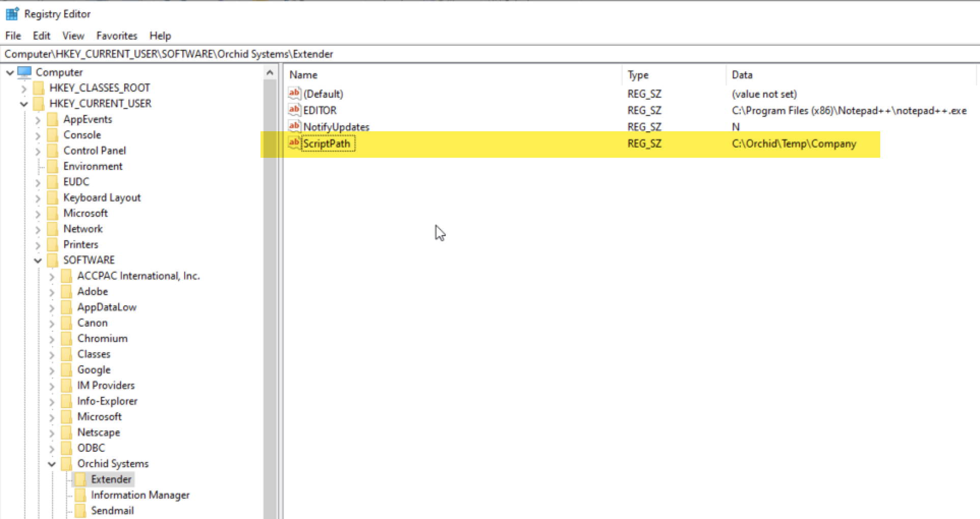Open the Edit menu
Image resolution: width=980 pixels, height=519 pixels.
click(41, 36)
